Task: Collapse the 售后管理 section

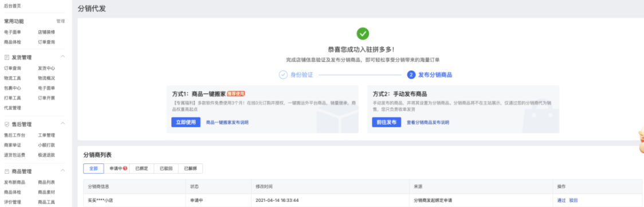Action: click(62, 123)
